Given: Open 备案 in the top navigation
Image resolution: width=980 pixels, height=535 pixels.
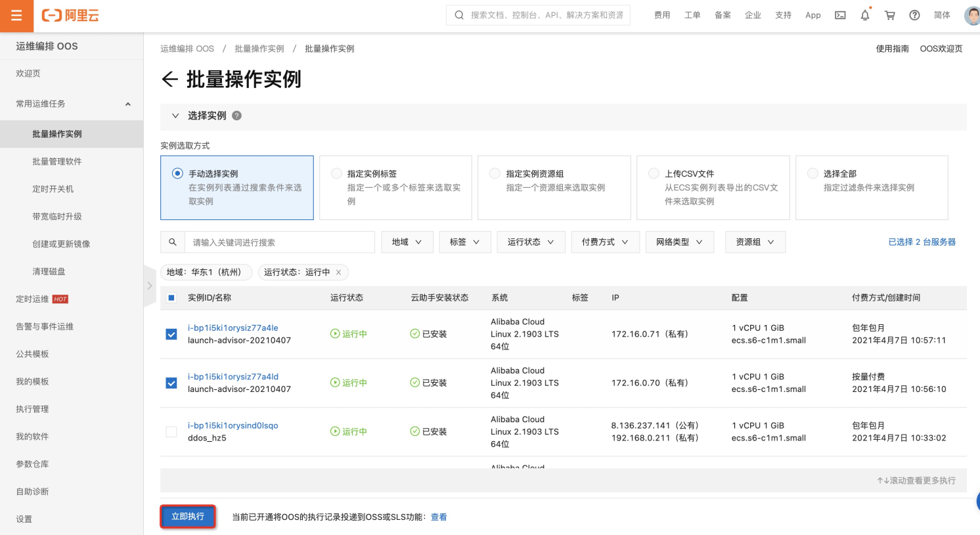Looking at the screenshot, I should click(x=723, y=15).
